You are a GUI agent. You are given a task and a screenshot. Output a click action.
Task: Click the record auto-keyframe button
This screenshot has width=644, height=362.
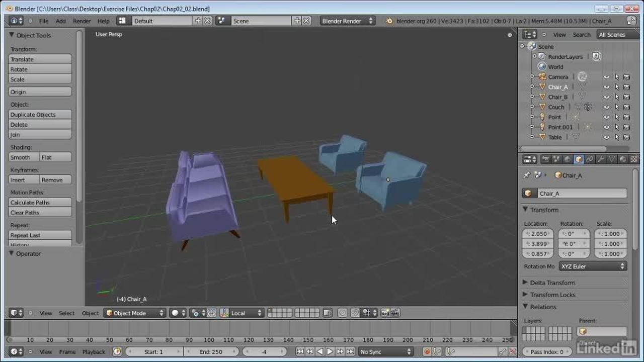427,352
